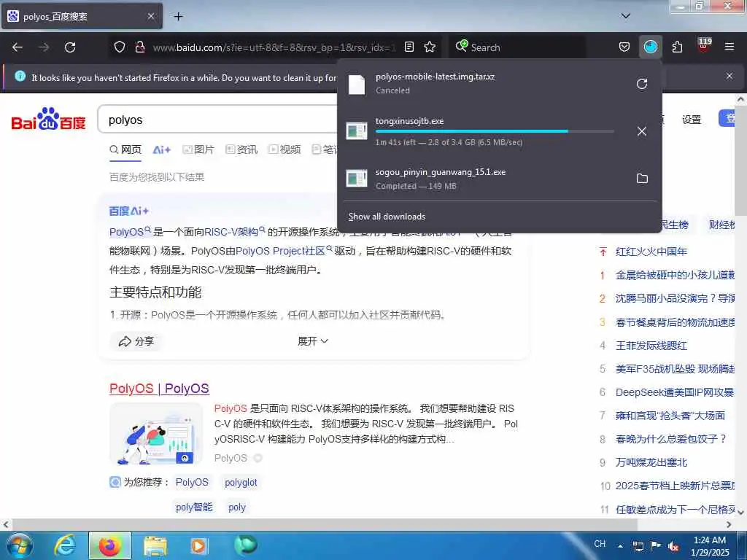Dismiss the Firefox refresh notification bar
Screen dimensions: 747x560
click(x=729, y=76)
